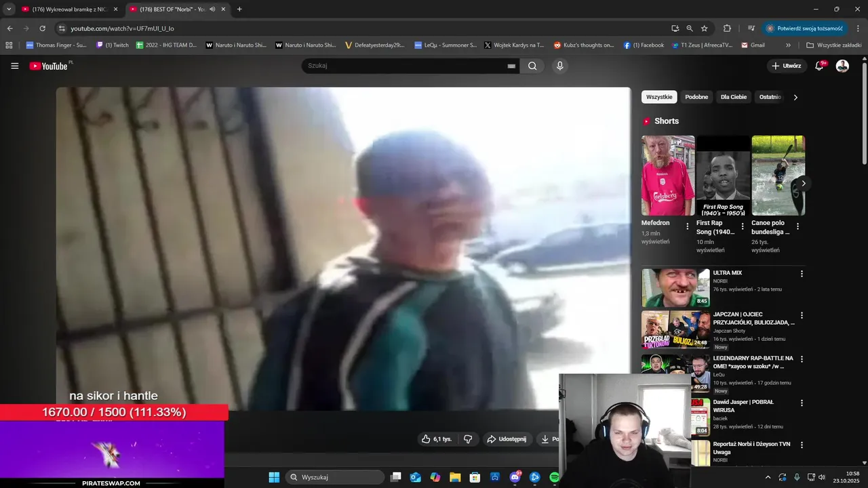Open a new browser tab
Image resolution: width=868 pixels, height=488 pixels.
pos(239,9)
